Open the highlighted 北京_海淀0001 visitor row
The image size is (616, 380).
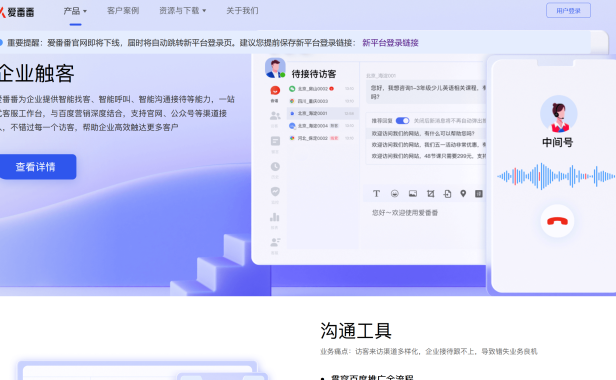(x=322, y=113)
